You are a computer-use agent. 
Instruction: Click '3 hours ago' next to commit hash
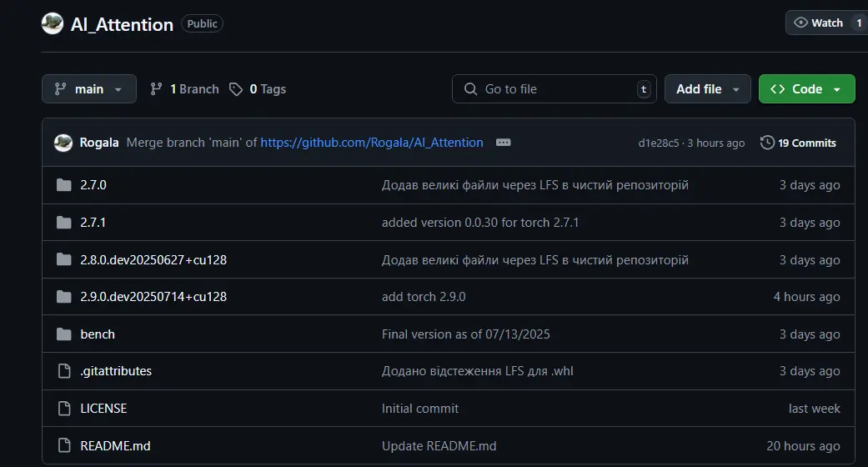(x=715, y=143)
